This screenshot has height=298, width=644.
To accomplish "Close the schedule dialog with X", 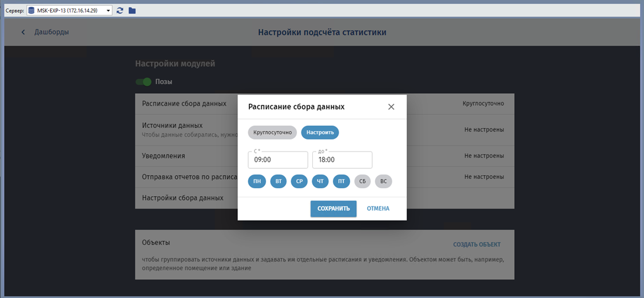I will click(x=391, y=107).
